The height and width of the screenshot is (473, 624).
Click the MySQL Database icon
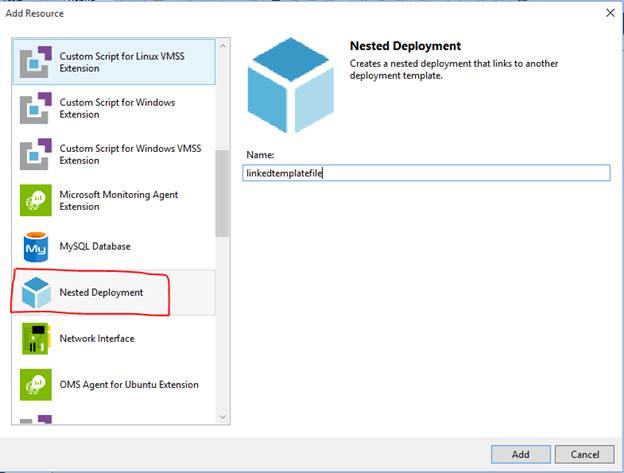36,247
